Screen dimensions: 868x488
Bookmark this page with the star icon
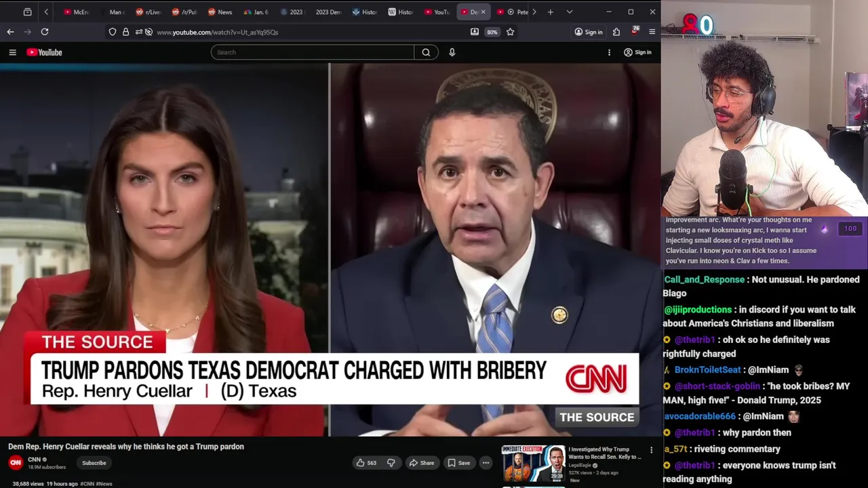(x=510, y=32)
